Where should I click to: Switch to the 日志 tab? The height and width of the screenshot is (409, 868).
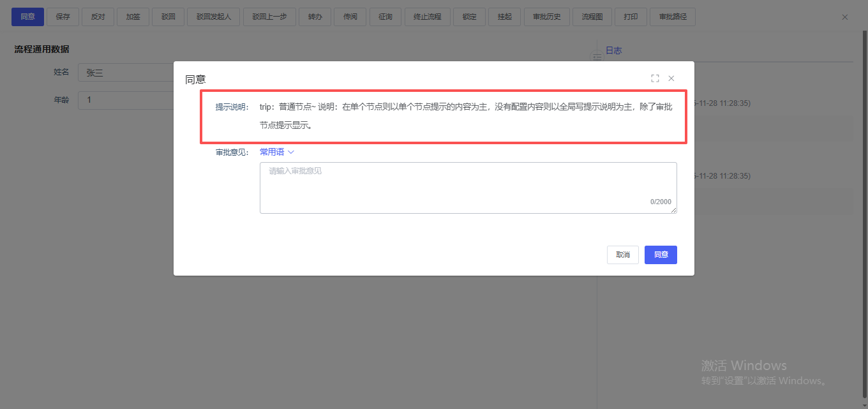point(613,50)
